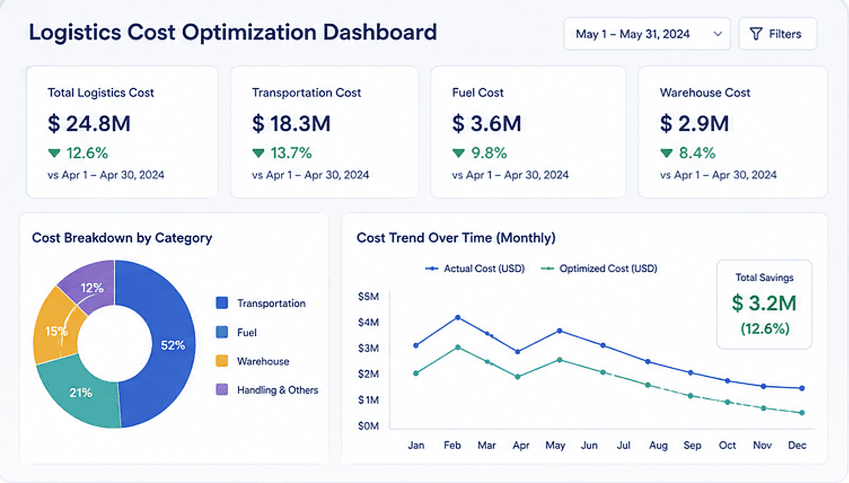Click the Jun label on the x-axis
Screen dimensions: 849x483
589,445
